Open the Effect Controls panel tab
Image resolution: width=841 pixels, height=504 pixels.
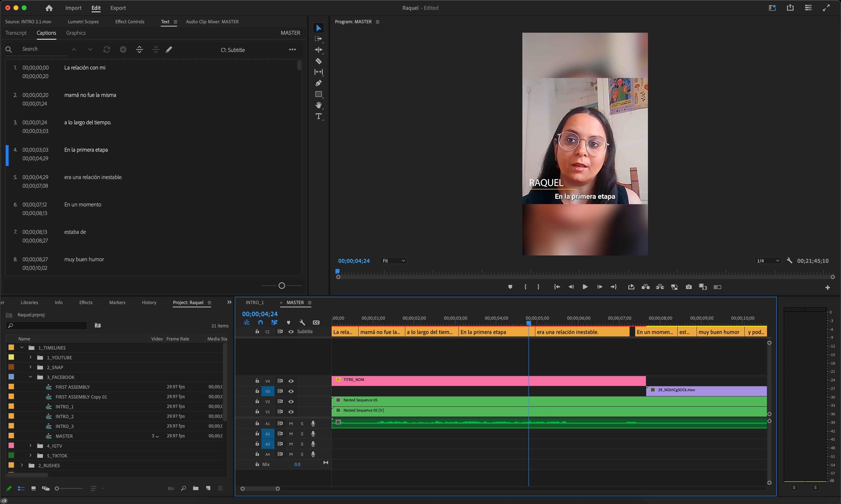(129, 22)
